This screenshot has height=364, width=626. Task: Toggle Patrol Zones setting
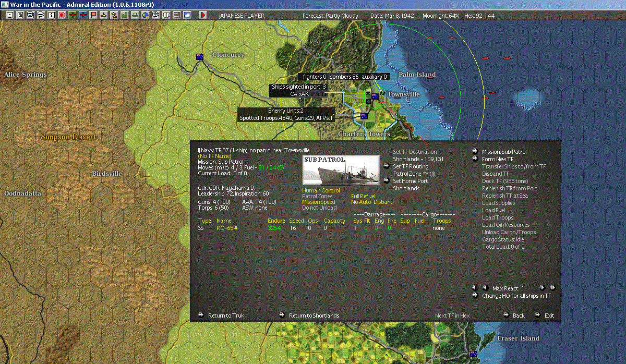click(317, 196)
